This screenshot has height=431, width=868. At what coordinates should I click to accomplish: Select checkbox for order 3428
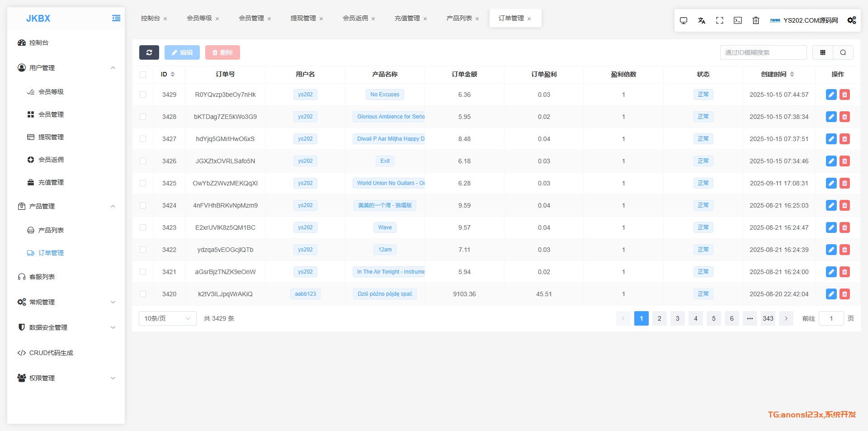click(x=143, y=117)
